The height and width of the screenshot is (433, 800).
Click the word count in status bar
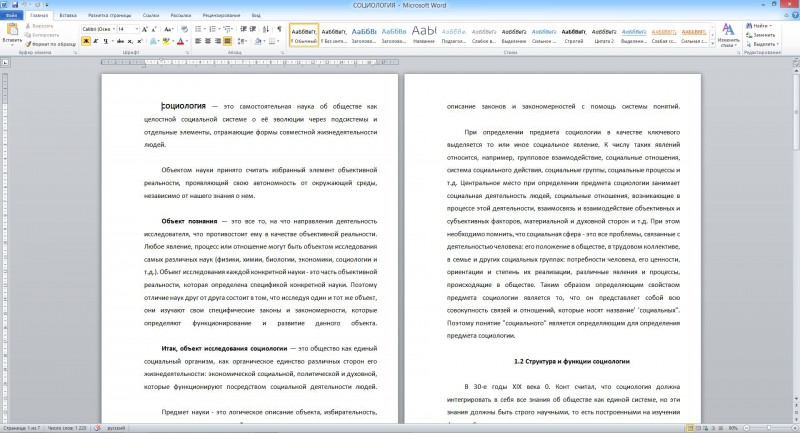click(67, 428)
